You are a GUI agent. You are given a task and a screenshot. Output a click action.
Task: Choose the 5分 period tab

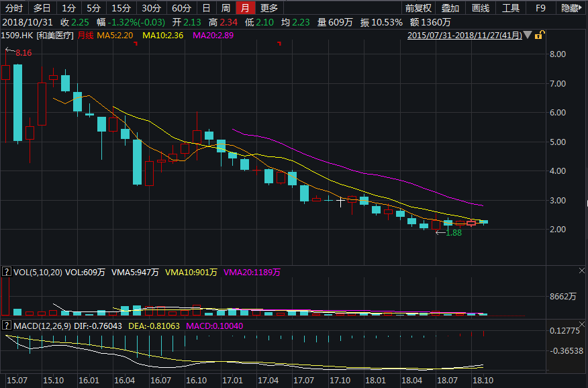[x=93, y=8]
